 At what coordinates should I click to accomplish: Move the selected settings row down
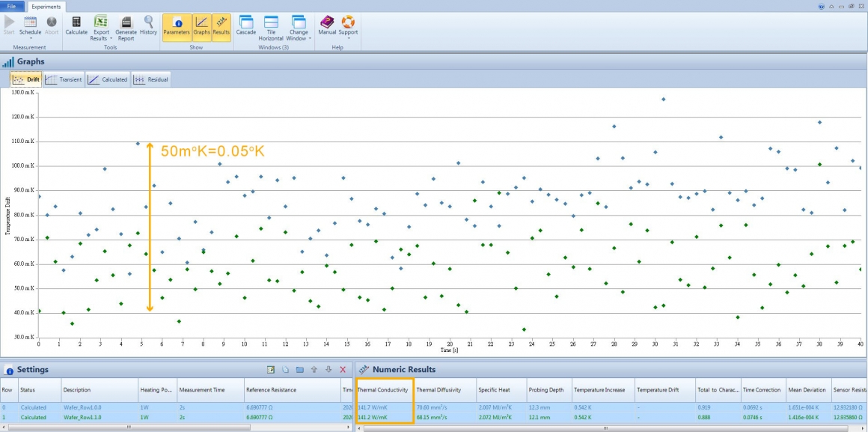pos(328,369)
